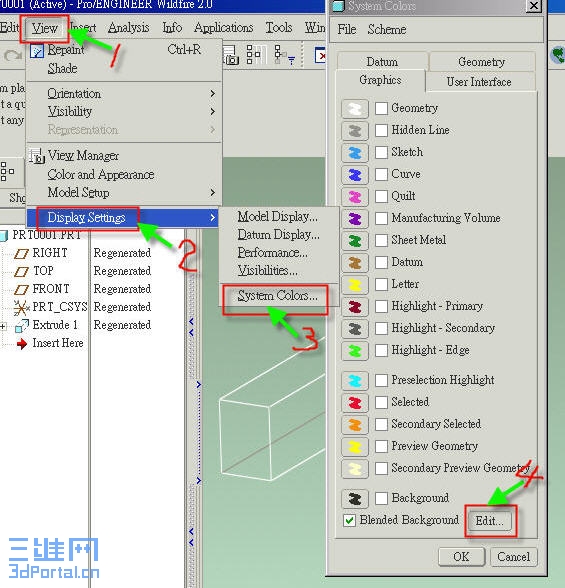Toggle the Background checkbox
This screenshot has width=565, height=588.
(x=381, y=498)
